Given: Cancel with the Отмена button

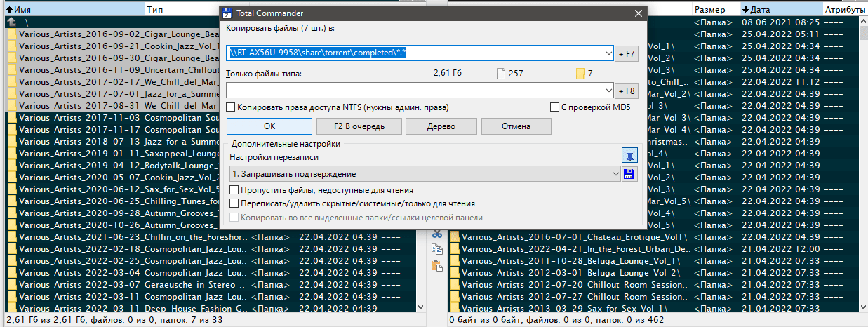Looking at the screenshot, I should pyautogui.click(x=516, y=126).
